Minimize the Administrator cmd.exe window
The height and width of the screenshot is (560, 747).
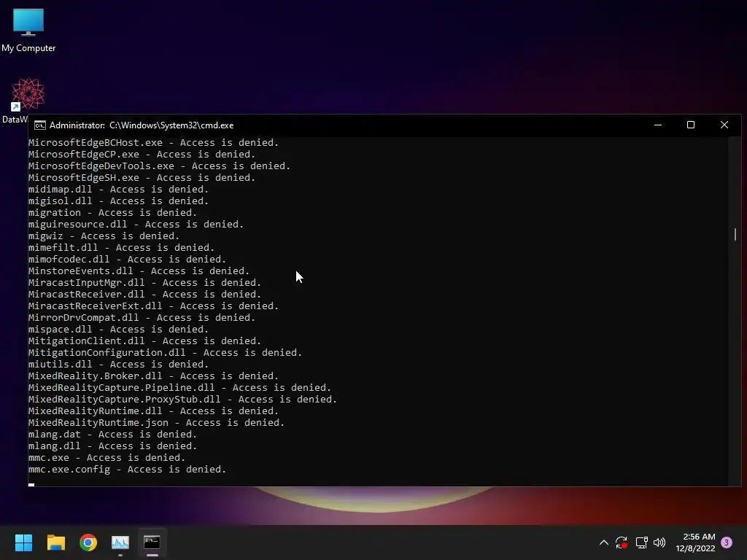point(658,125)
